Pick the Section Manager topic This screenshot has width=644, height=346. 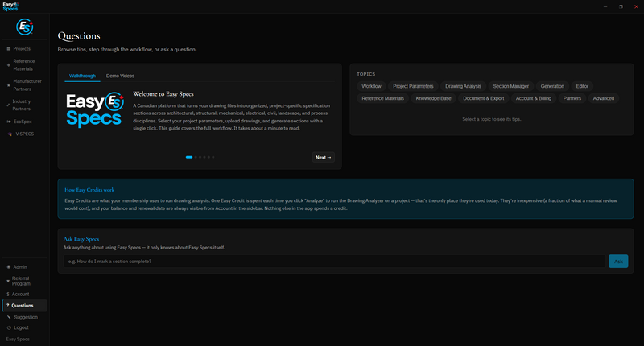tap(510, 86)
